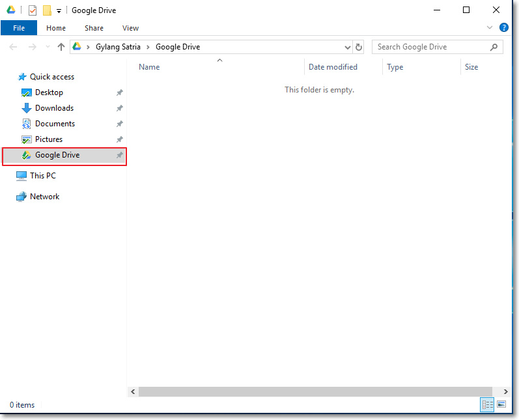
Task: Click the Google Drive icon in title bar
Action: pyautogui.click(x=11, y=10)
